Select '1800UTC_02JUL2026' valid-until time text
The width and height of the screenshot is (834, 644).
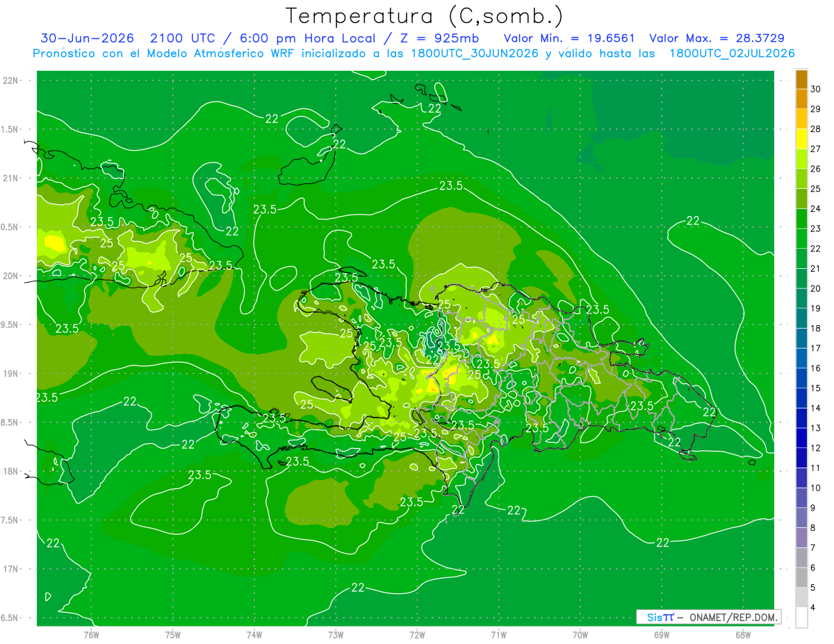pyautogui.click(x=732, y=53)
